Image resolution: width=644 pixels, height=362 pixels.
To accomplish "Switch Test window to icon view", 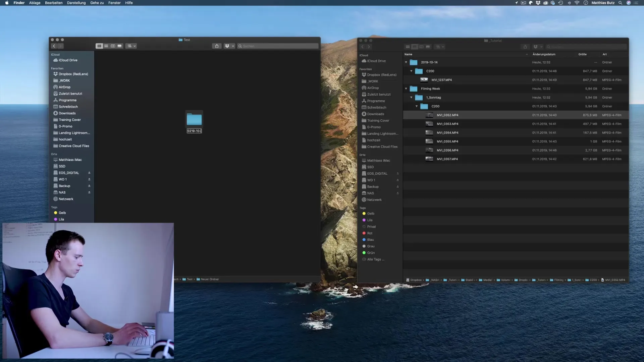I will pyautogui.click(x=99, y=46).
